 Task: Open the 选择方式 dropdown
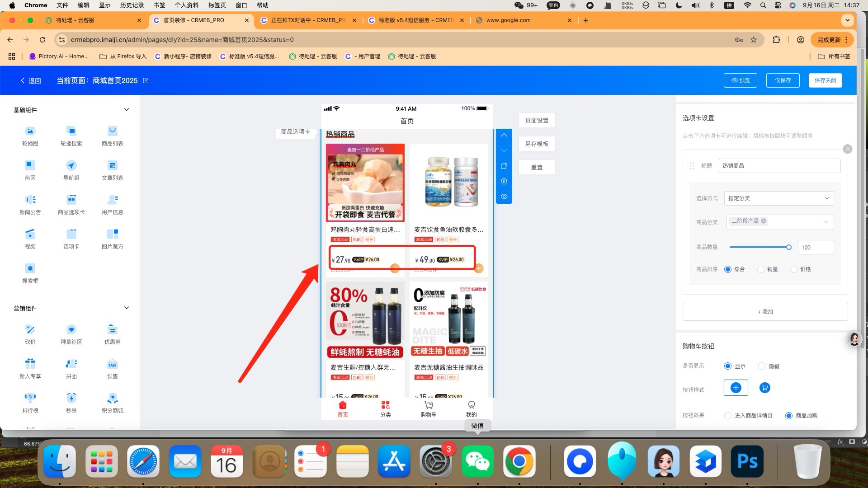pos(778,198)
